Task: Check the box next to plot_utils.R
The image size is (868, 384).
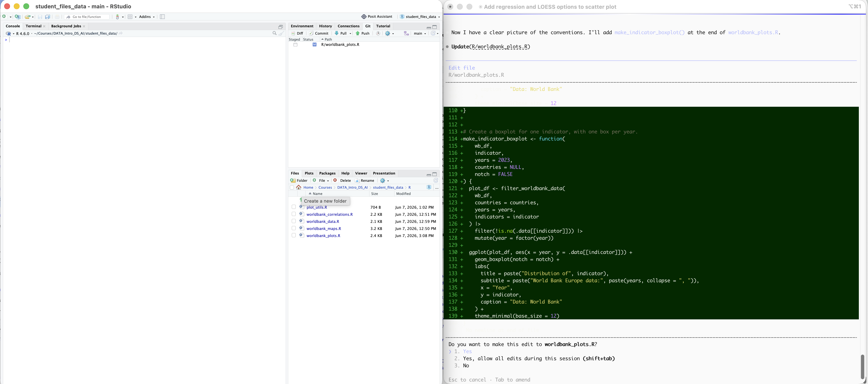Action: (x=293, y=207)
